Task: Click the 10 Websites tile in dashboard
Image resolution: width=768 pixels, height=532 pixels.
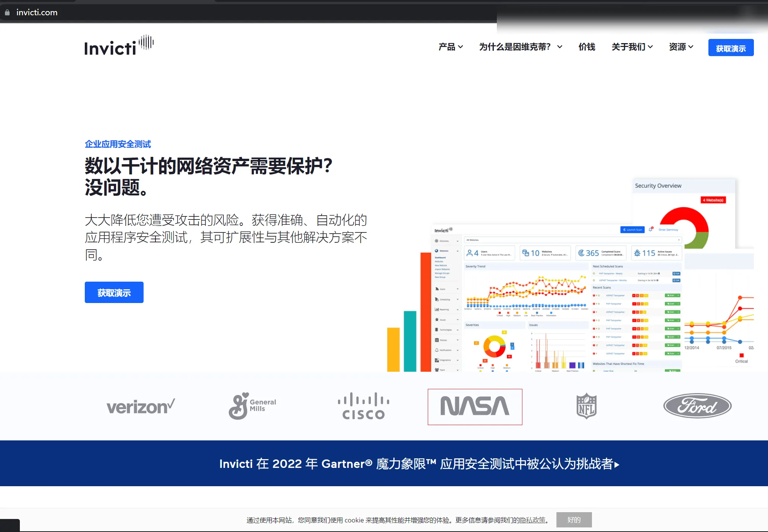Action: (545, 253)
